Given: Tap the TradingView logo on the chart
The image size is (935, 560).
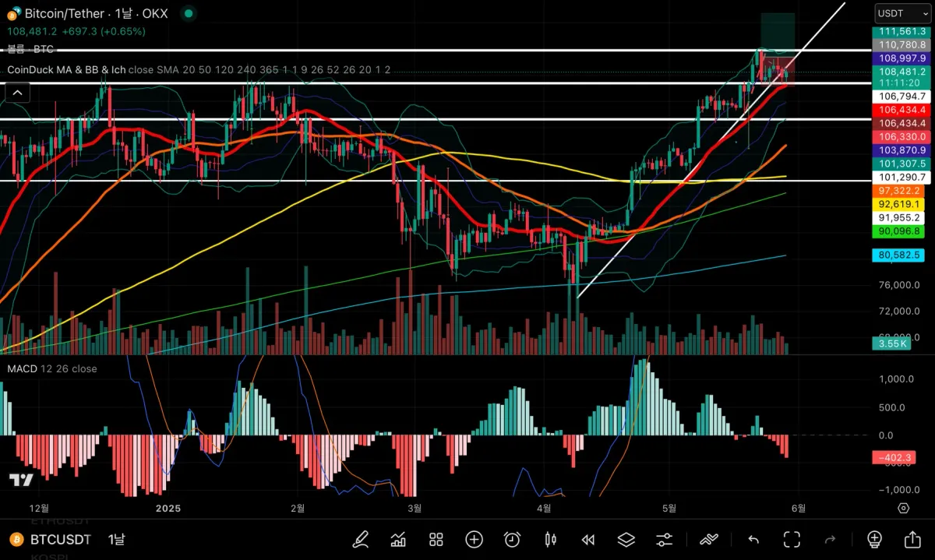Looking at the screenshot, I should click(21, 481).
